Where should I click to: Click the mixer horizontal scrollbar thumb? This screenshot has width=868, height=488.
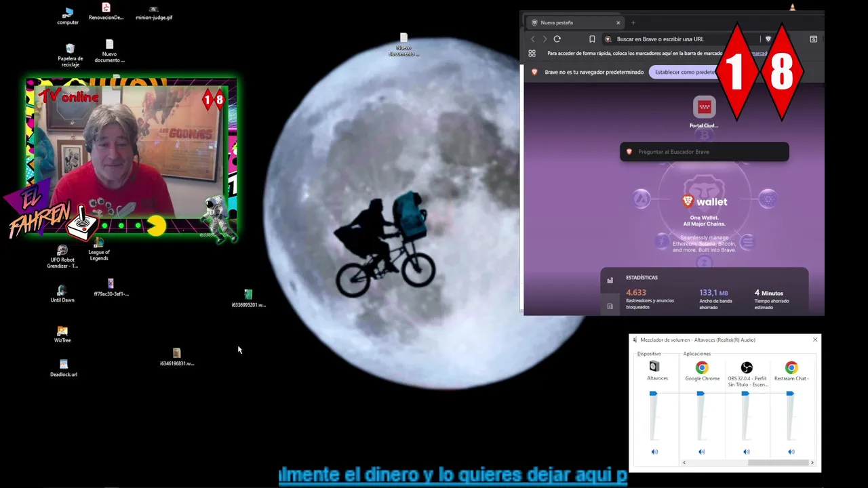778,462
